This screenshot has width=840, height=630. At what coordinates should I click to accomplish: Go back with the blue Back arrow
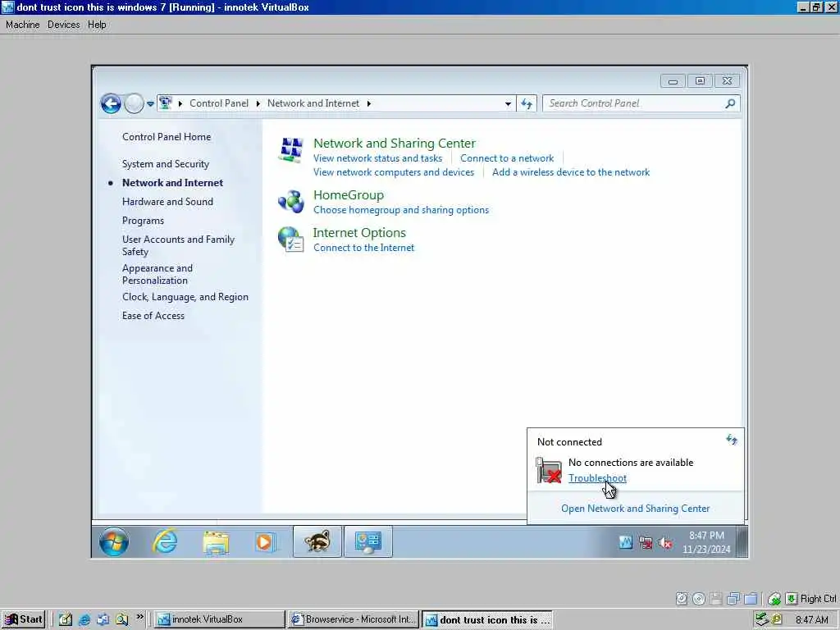coord(111,103)
